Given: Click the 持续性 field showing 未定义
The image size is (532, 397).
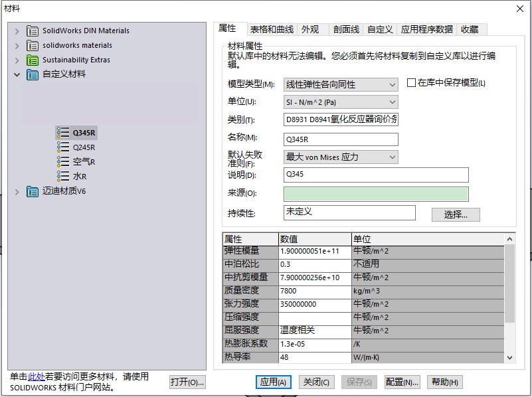Looking at the screenshot, I should (x=349, y=212).
